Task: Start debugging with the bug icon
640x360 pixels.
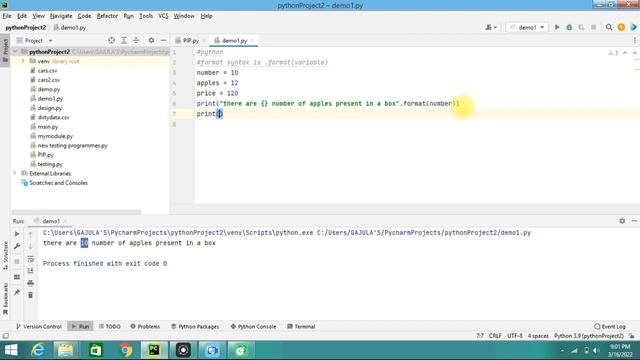Action: point(569,27)
